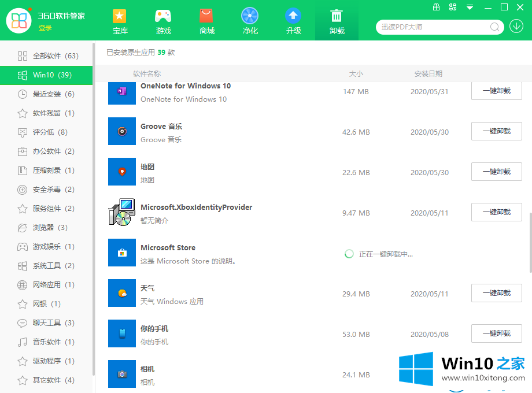Uninstall Microsoft.XboxIdentityProvider with 一键卸载
532x393 pixels.
point(496,212)
